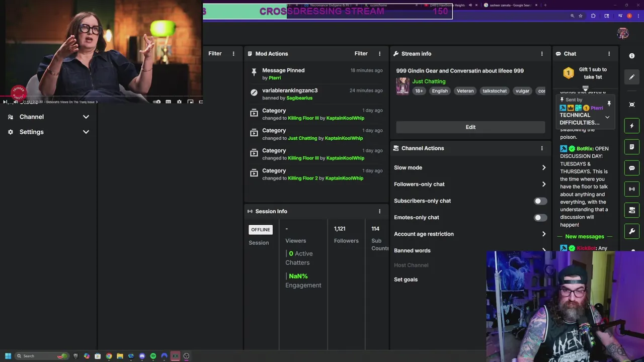This screenshot has width=644, height=362.
Task: Open options beside leftmost Filter panel
Action: 233,54
